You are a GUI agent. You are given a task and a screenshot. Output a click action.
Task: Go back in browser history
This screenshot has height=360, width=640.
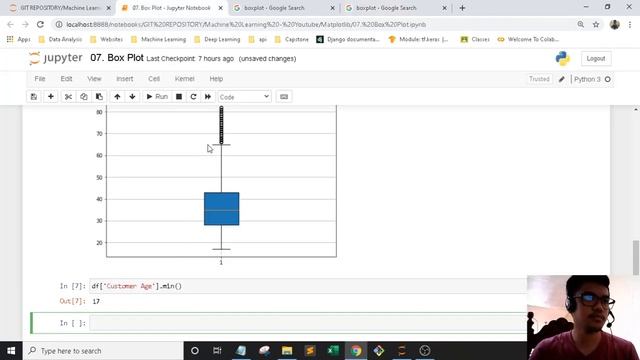click(x=10, y=24)
